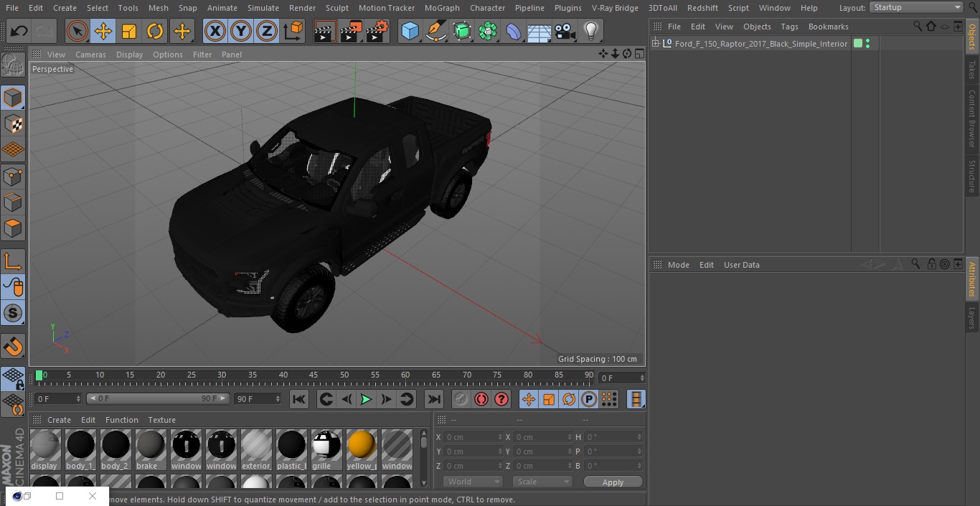The height and width of the screenshot is (506, 980).
Task: Select the grille material swatch
Action: tap(326, 449)
